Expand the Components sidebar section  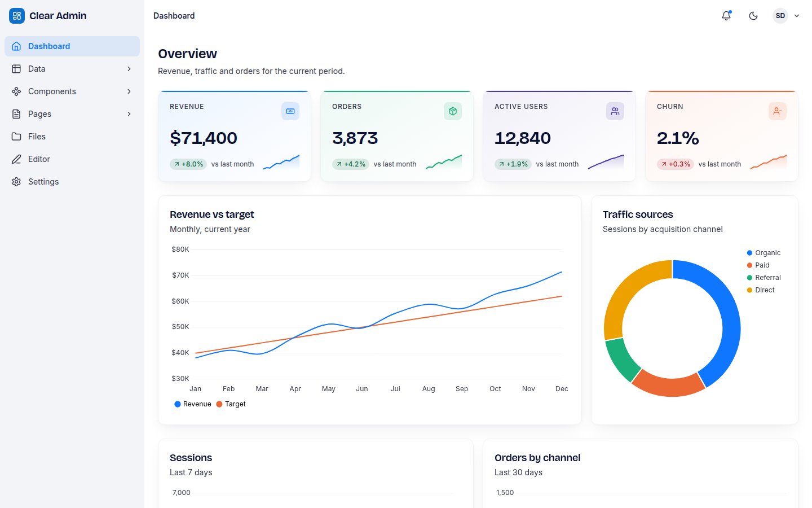(x=72, y=91)
